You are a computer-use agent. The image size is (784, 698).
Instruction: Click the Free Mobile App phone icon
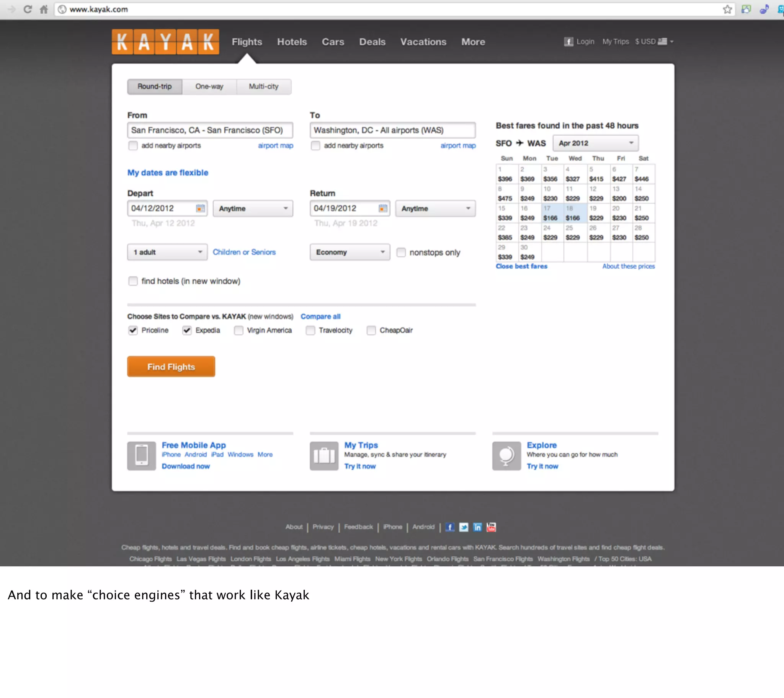coord(142,456)
